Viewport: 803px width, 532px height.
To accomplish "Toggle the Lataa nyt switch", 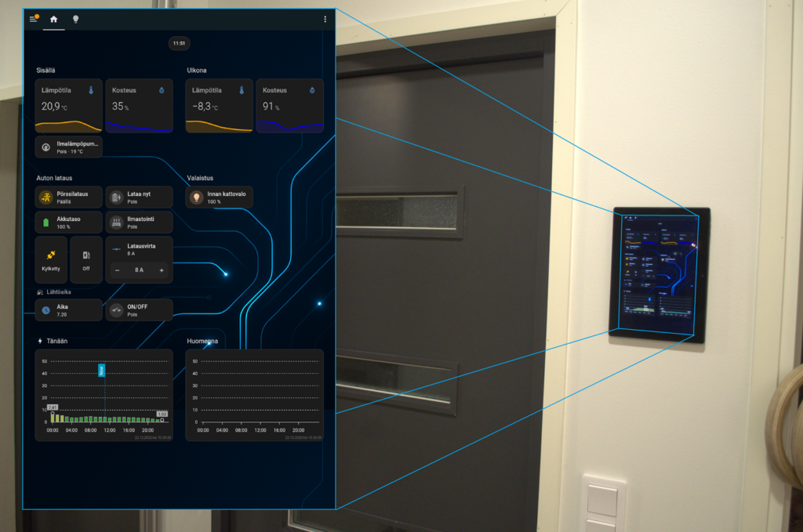I will tap(116, 197).
